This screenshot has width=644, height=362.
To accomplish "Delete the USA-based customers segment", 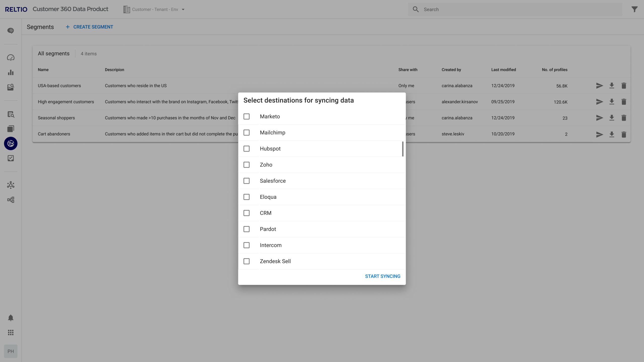I will [624, 86].
